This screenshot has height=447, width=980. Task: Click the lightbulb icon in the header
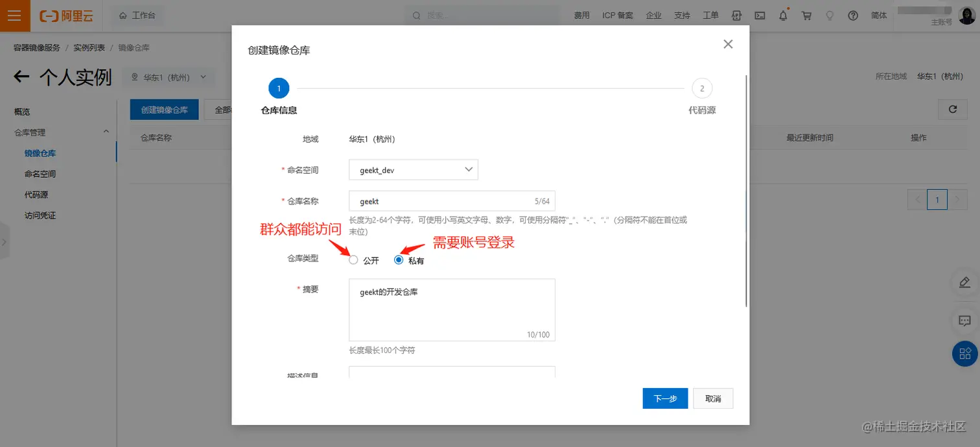830,16
